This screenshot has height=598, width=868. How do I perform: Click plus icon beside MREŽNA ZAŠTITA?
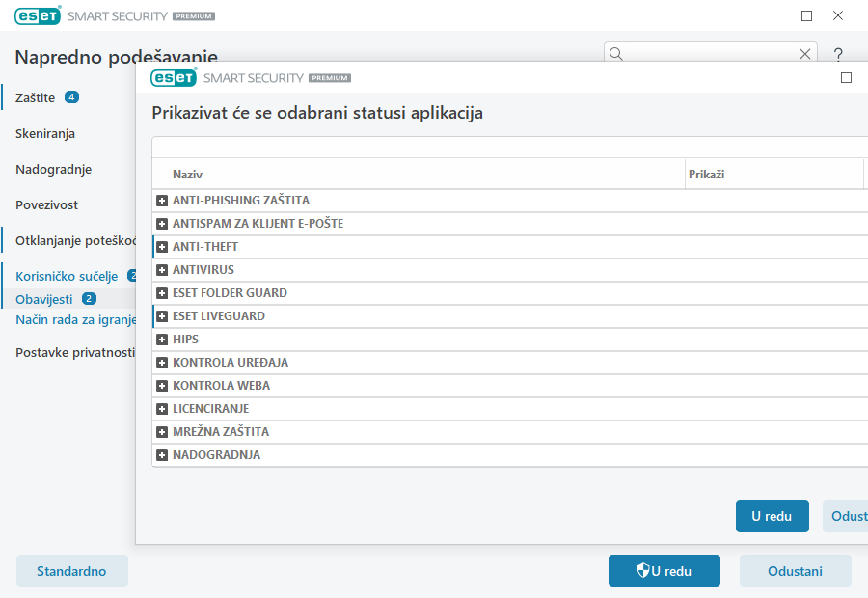[x=162, y=432]
